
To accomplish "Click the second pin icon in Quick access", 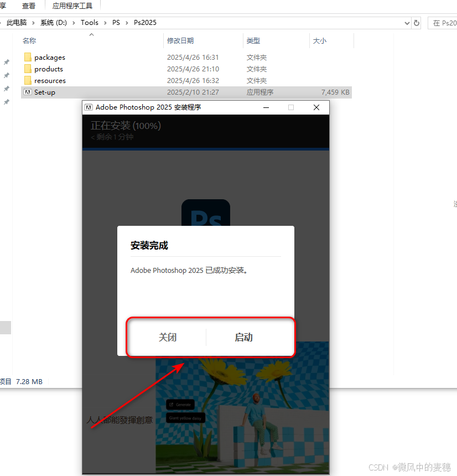I will tap(7, 75).
